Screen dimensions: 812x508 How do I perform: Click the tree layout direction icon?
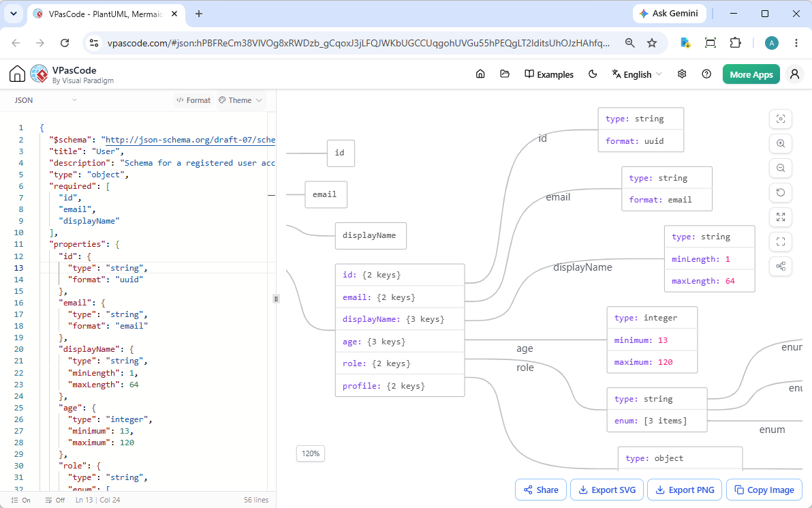pos(781,267)
